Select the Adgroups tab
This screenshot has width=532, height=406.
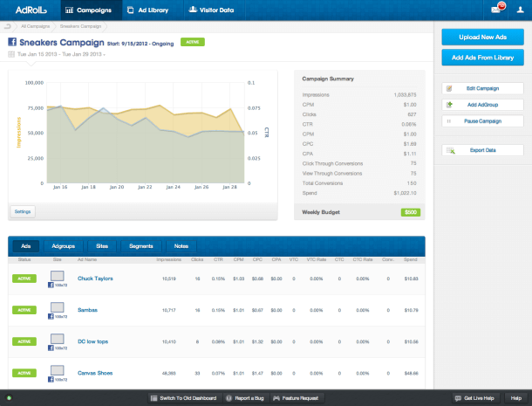63,246
